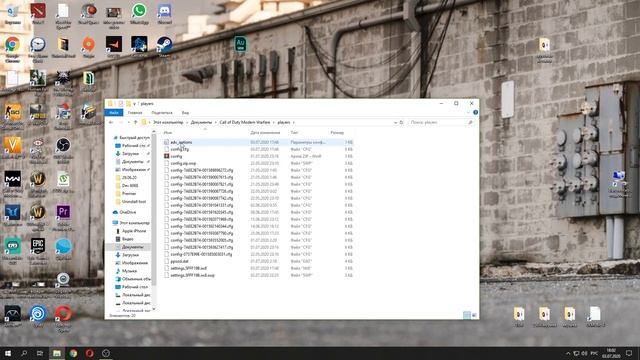
Task: Open the recent locations dropdown arrow
Action: pos(129,122)
